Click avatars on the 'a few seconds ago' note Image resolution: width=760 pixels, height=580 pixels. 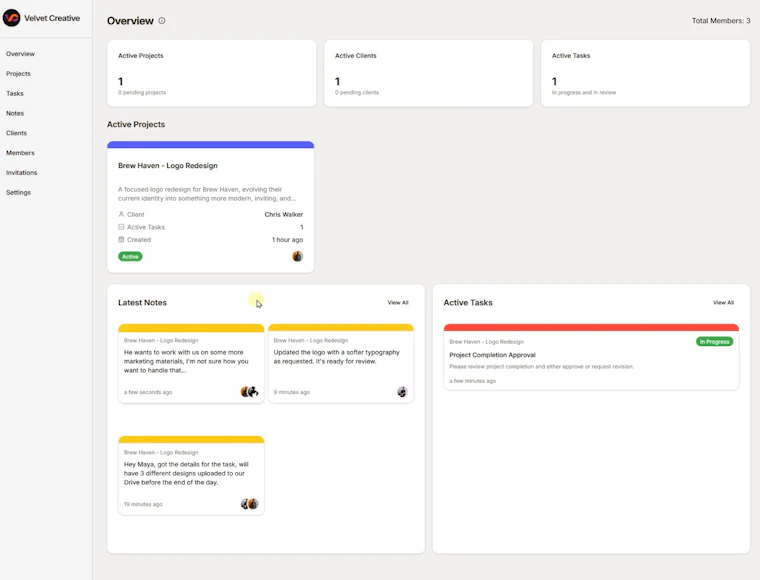(250, 392)
